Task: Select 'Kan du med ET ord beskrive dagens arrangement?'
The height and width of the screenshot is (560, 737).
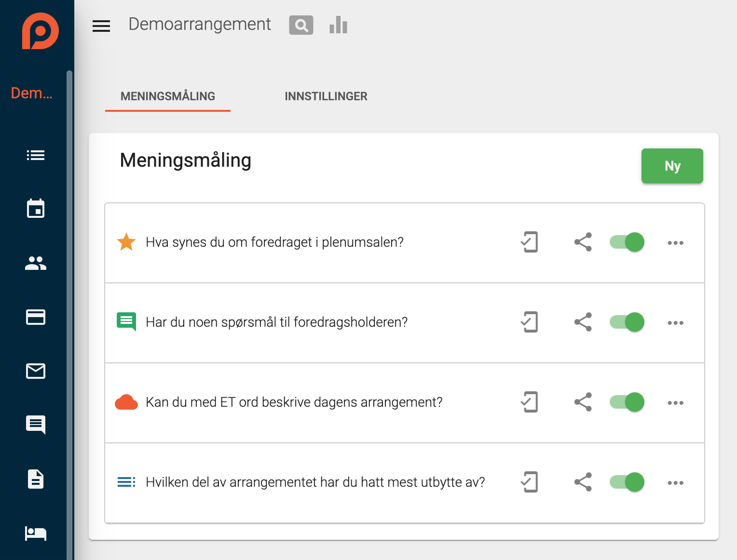Action: (294, 402)
